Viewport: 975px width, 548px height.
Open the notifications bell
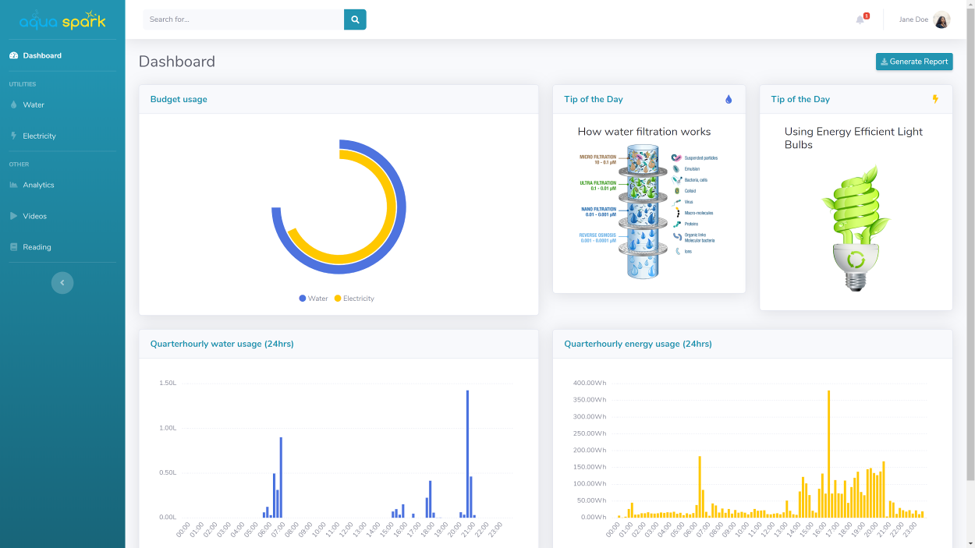tap(861, 19)
